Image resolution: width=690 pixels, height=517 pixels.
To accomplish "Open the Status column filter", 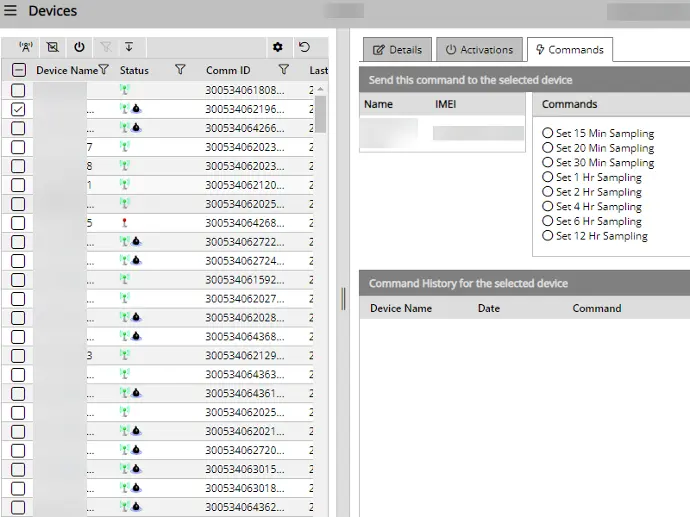I will (x=180, y=70).
